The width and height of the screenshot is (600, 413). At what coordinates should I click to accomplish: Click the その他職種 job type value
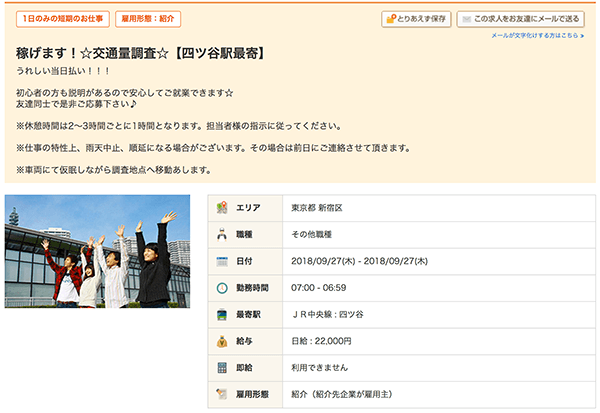[312, 234]
